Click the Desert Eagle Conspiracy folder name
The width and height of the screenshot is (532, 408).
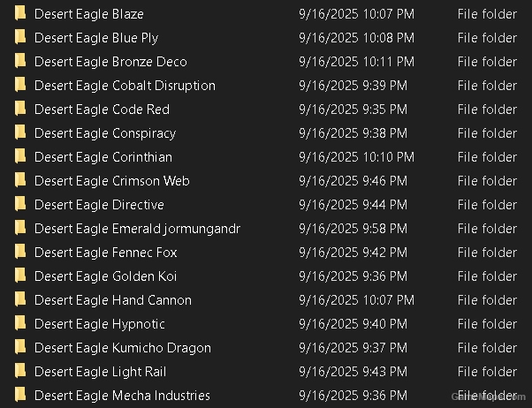click(x=105, y=133)
